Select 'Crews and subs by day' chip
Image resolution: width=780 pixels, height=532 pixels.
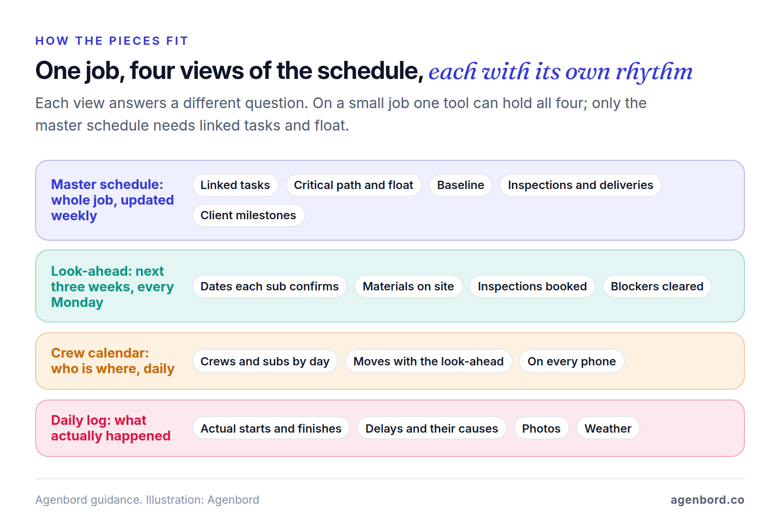(265, 361)
